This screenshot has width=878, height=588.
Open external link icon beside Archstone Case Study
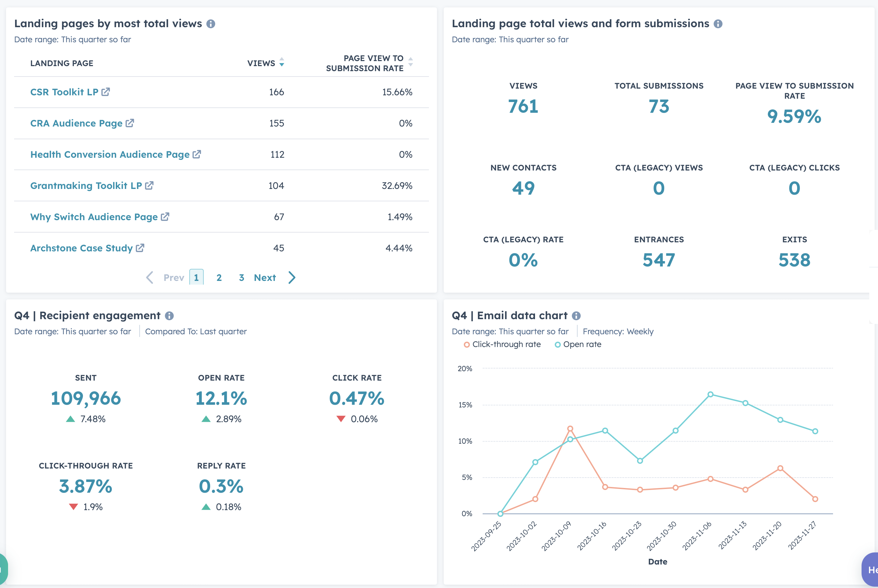(140, 248)
